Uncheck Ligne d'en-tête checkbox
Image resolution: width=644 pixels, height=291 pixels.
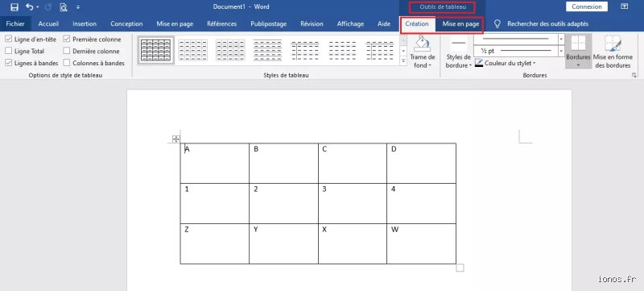9,39
